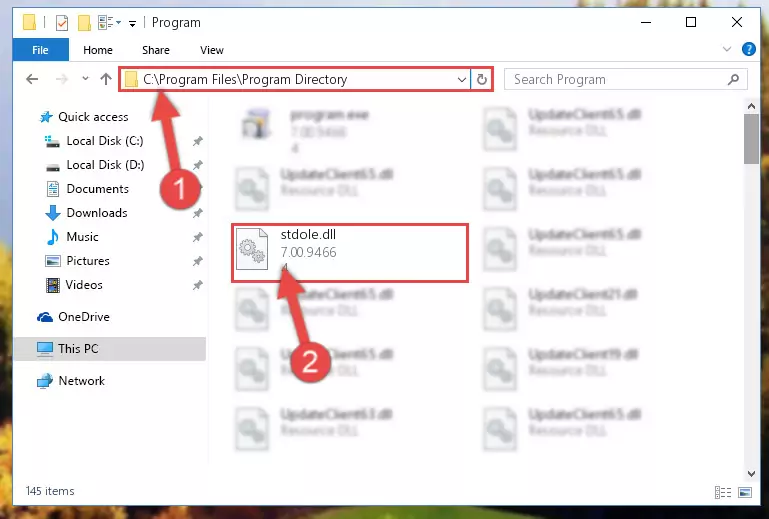
Task: Select the program.exe file icon
Action: (x=256, y=123)
